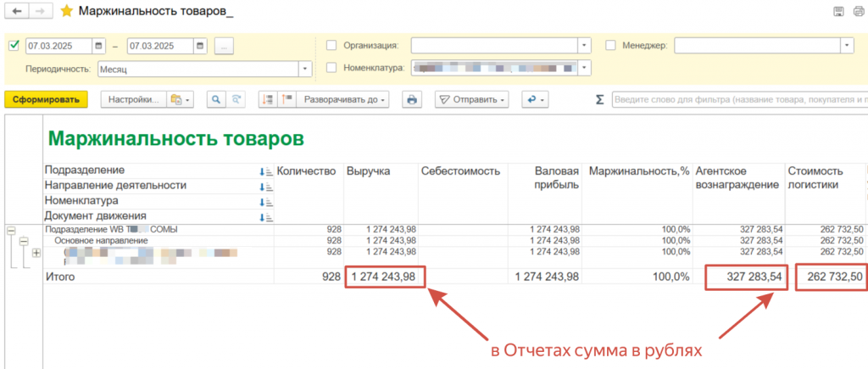
Task: Click the Настройки button
Action: click(133, 99)
